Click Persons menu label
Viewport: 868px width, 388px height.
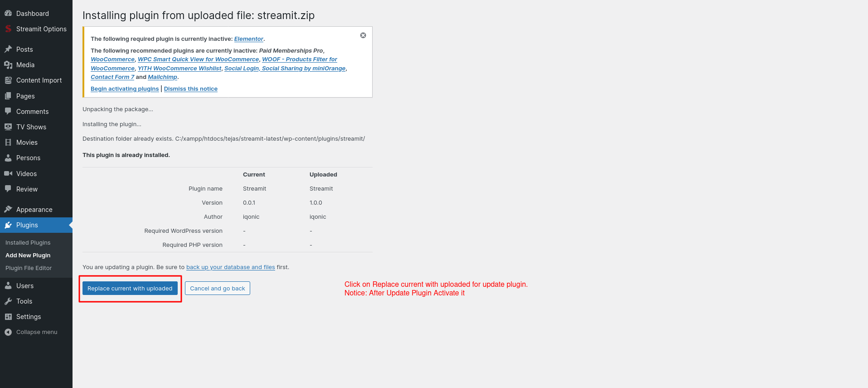(28, 158)
